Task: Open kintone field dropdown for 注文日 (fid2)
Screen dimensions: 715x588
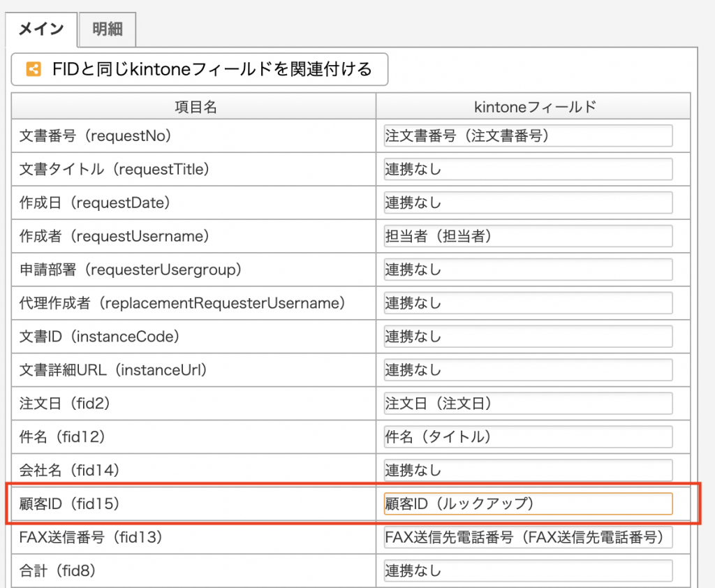Action: (x=528, y=403)
